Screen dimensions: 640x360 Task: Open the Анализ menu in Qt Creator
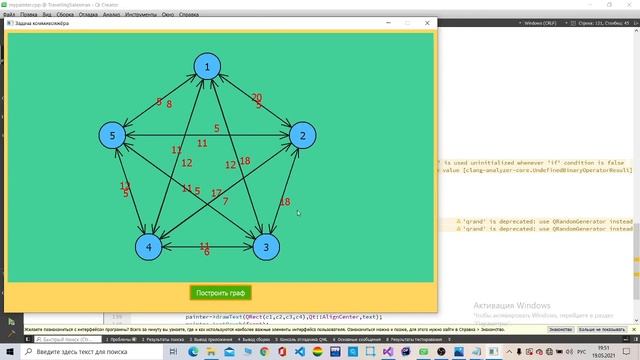[111, 14]
